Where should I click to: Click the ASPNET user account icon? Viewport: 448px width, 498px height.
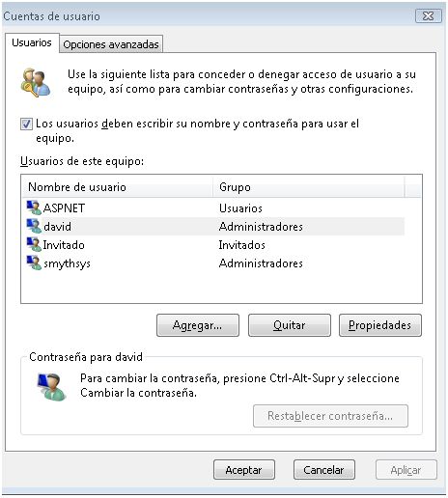(x=34, y=207)
